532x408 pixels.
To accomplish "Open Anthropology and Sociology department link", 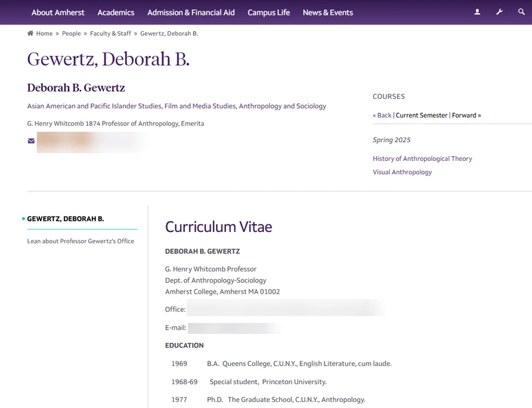I will pos(282,106).
